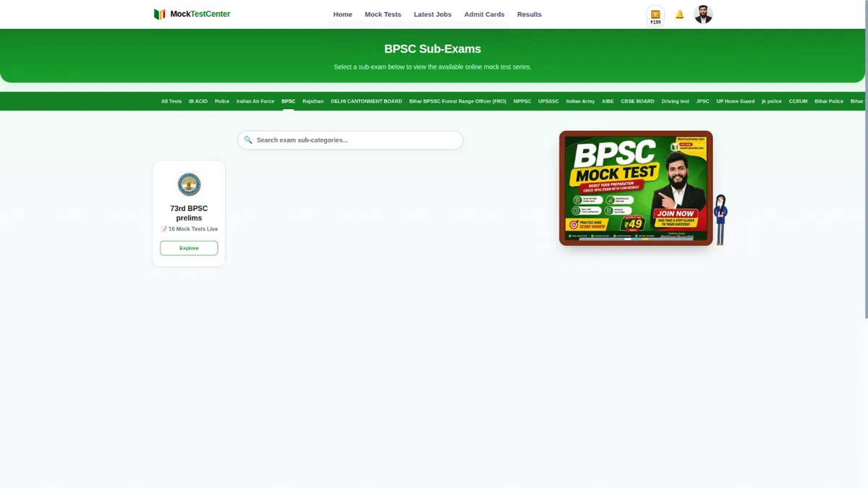Click the 73rd BPSC prelims emblem logo

pyautogui.click(x=189, y=184)
